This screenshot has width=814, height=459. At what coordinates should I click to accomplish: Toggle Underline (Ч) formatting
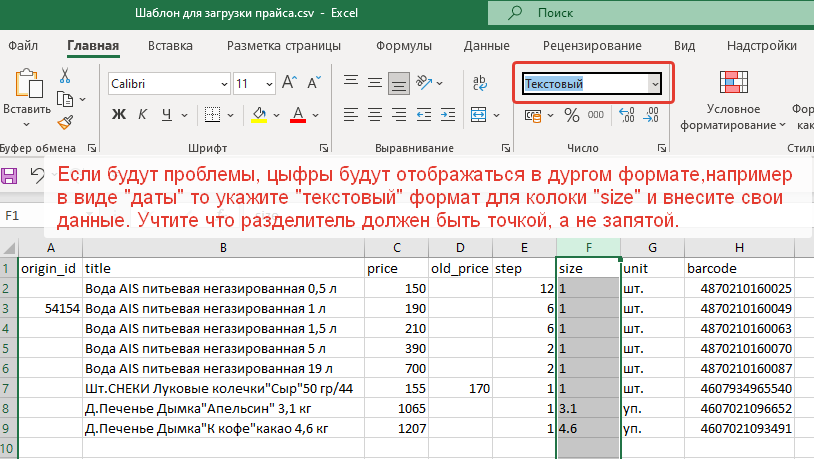(168, 115)
